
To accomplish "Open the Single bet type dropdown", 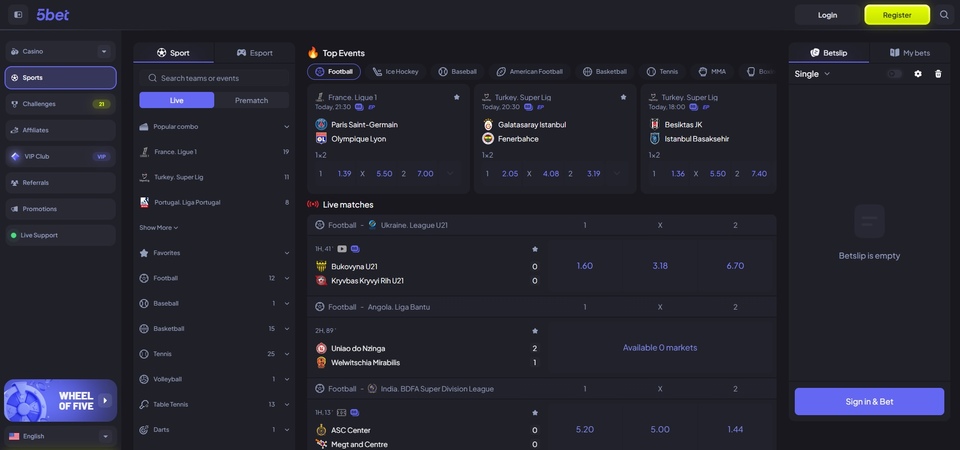I will (x=812, y=73).
